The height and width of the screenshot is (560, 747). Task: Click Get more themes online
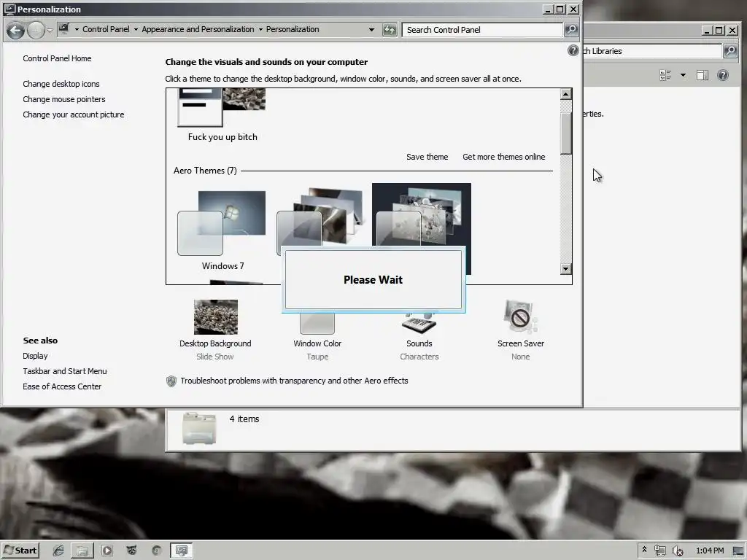pyautogui.click(x=503, y=157)
